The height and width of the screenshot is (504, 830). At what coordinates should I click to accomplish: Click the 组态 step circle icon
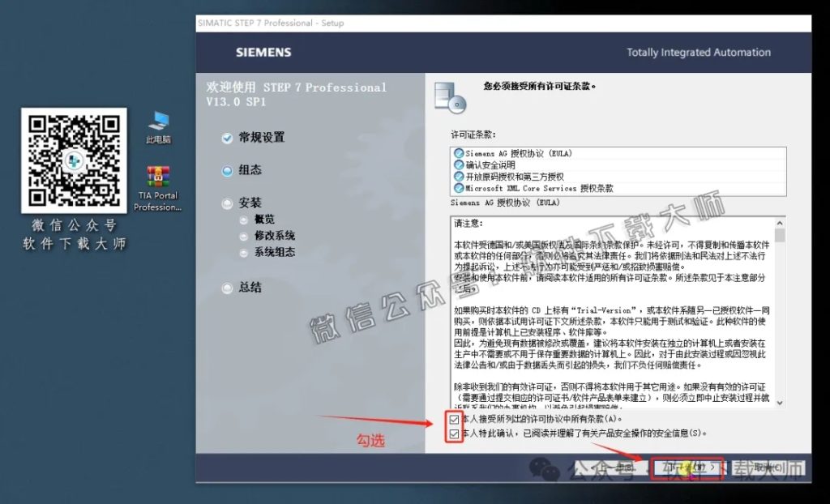pos(227,170)
